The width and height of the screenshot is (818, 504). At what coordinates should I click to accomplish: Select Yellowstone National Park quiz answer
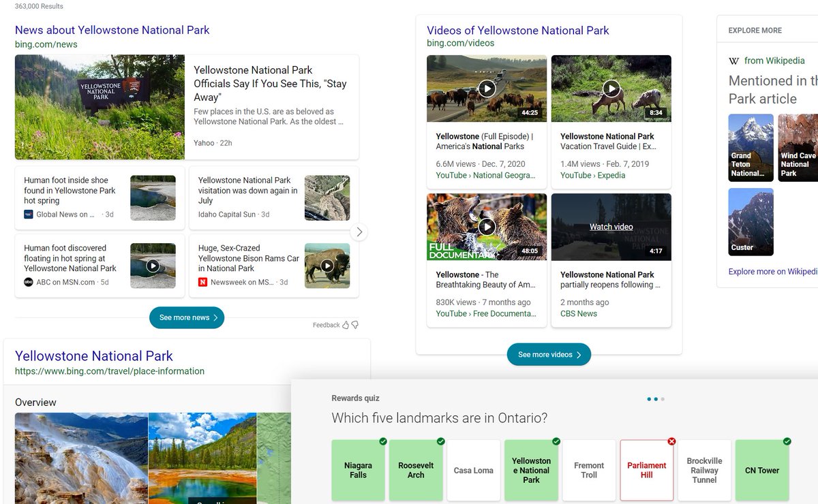(531, 470)
